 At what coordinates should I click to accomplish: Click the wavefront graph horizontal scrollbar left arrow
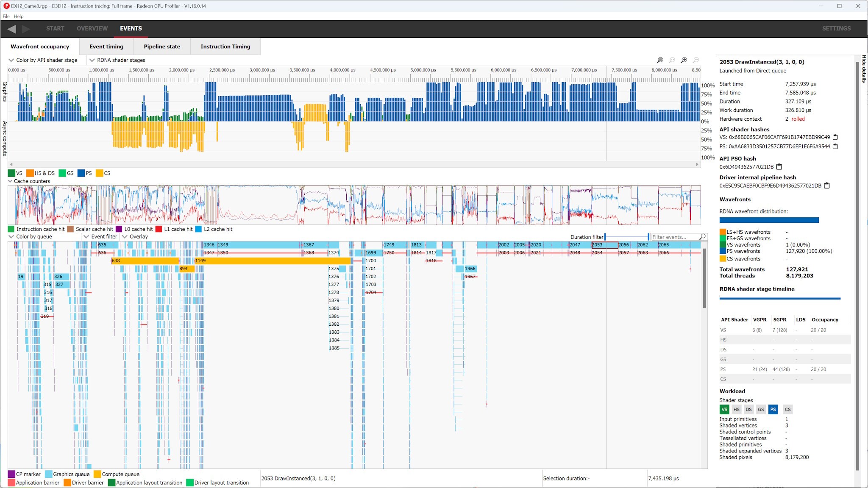(11, 164)
